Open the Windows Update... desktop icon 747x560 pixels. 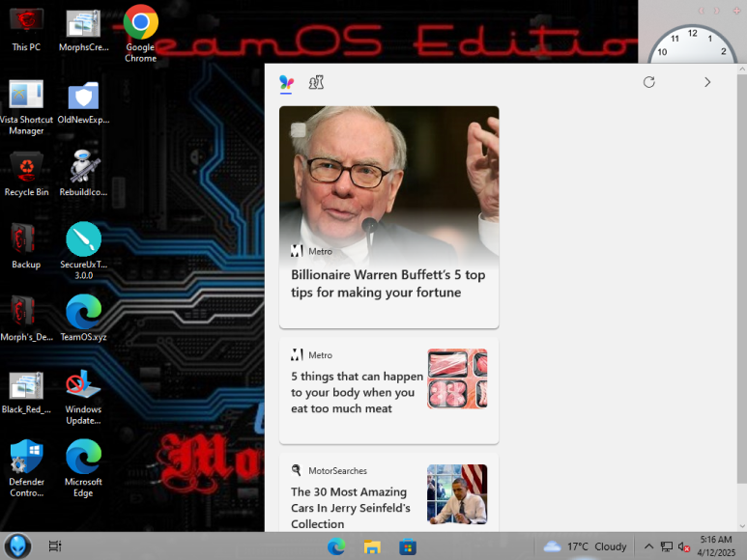coord(83,396)
